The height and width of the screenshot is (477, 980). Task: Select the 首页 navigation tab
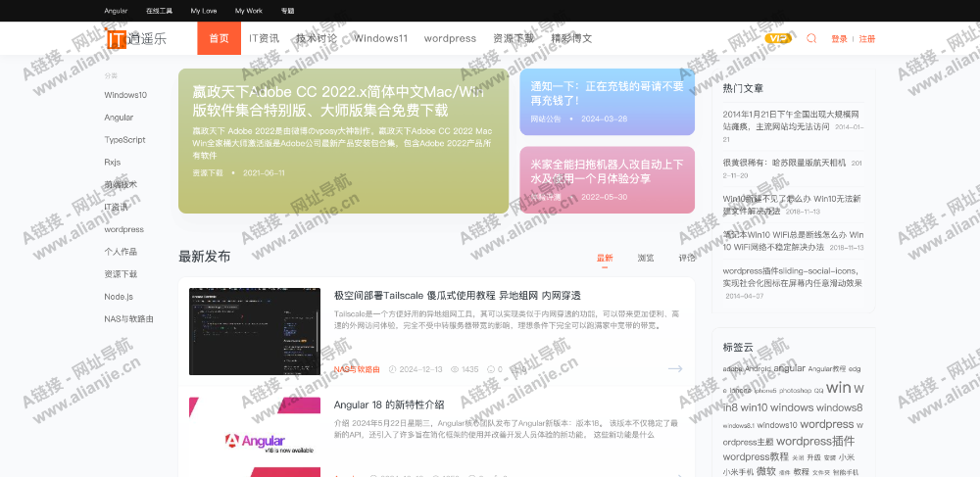(219, 38)
